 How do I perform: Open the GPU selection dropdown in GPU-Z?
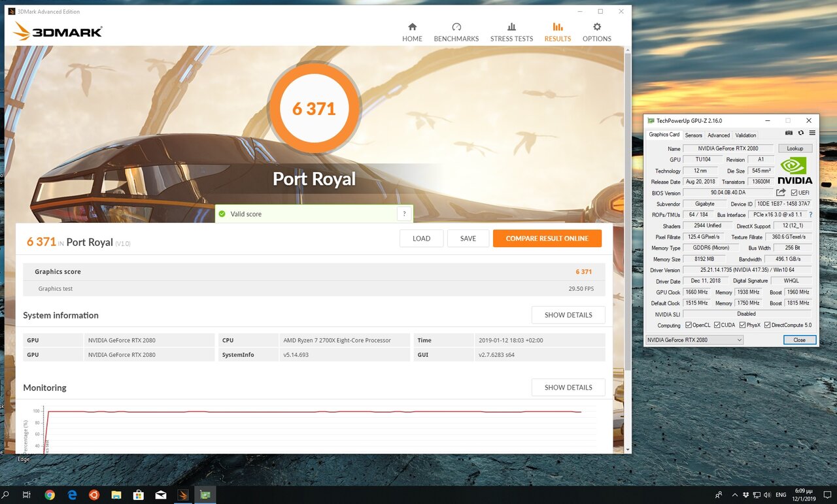coord(694,340)
